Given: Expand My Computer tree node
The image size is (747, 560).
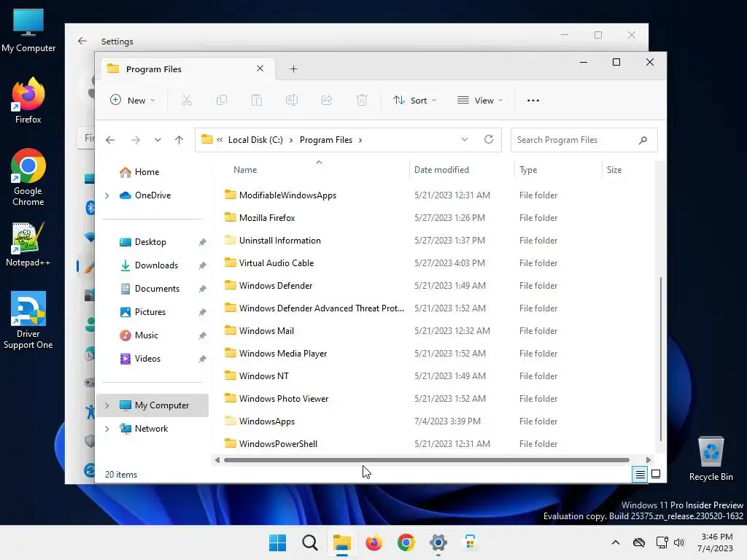Looking at the screenshot, I should 107,405.
